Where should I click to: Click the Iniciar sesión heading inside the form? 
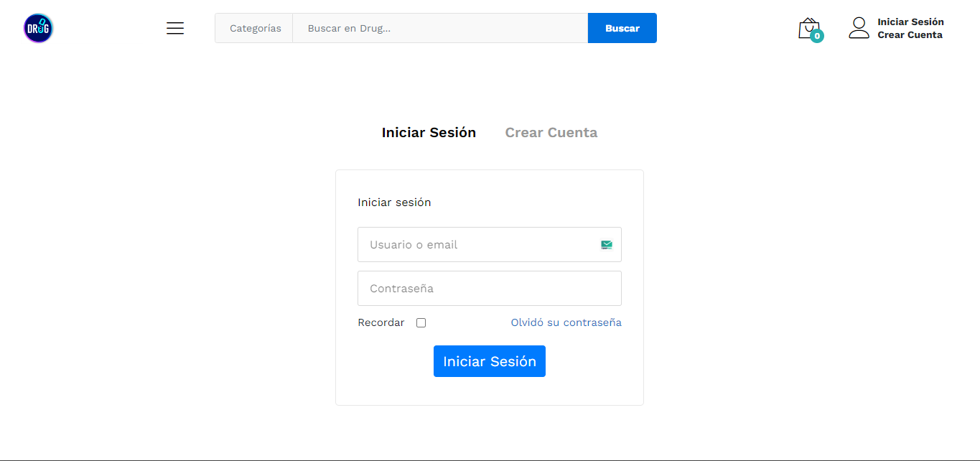(394, 202)
